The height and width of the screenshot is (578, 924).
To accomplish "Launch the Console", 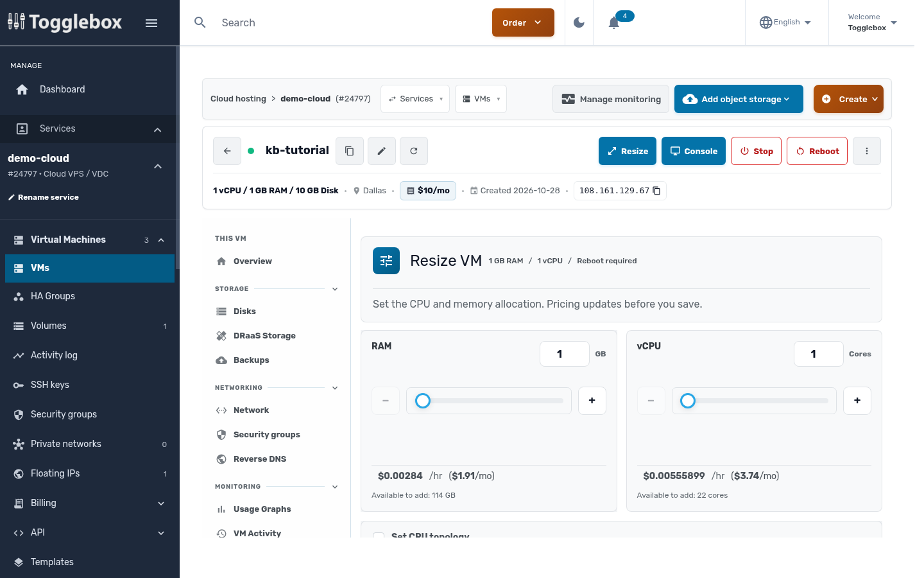I will 694,151.
